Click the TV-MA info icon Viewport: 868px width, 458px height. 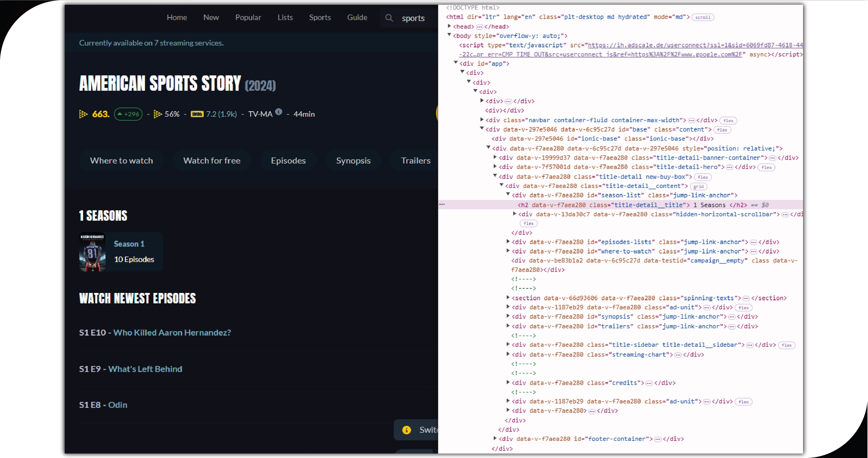click(x=278, y=112)
